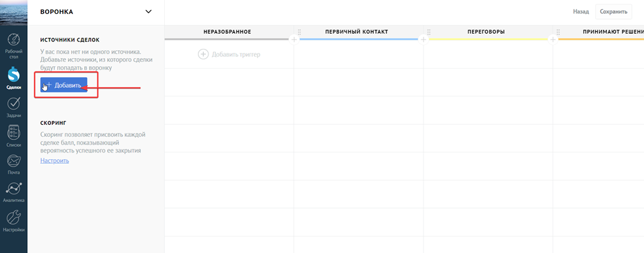Open the Настроить scoring link

coord(55,161)
